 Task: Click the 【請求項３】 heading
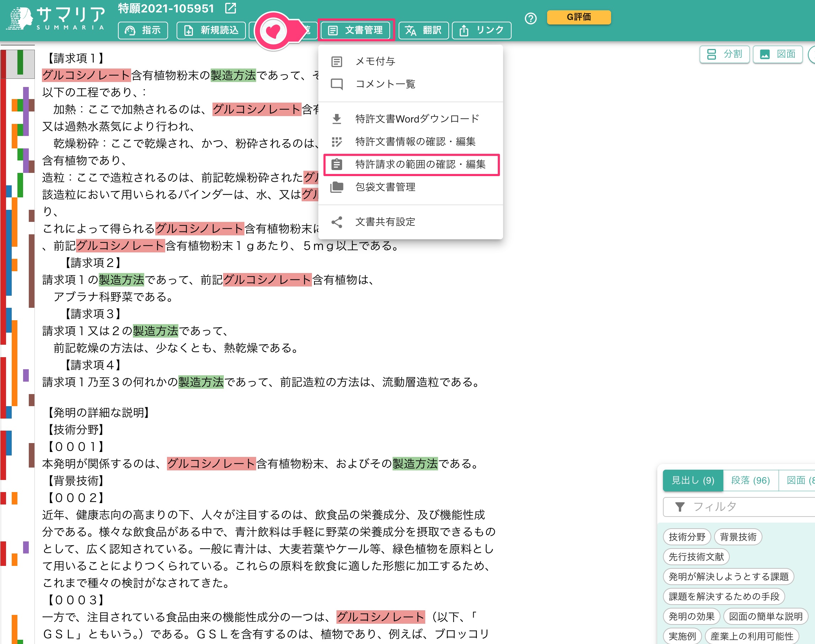click(93, 314)
